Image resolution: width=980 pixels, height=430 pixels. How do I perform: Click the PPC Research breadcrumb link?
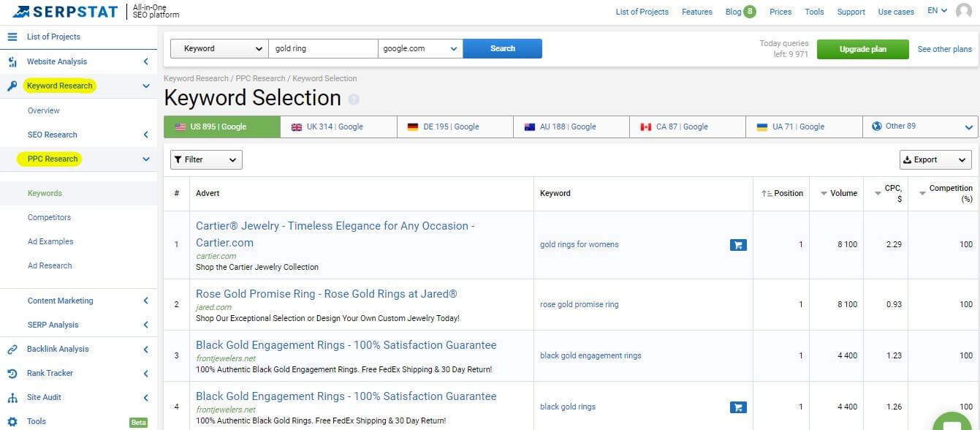(261, 78)
